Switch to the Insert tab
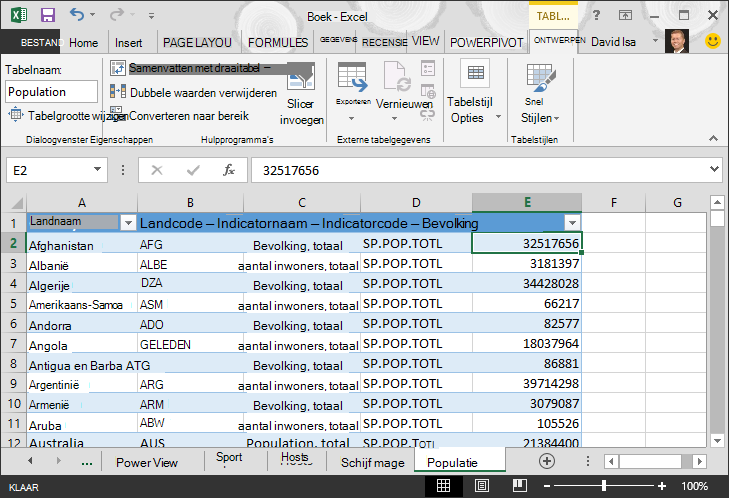The image size is (729, 498). (x=128, y=43)
